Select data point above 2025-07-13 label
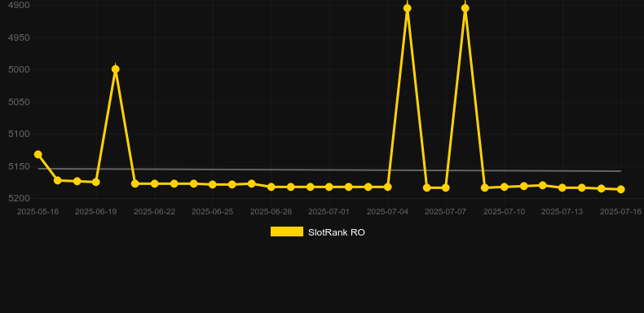 [562, 187]
